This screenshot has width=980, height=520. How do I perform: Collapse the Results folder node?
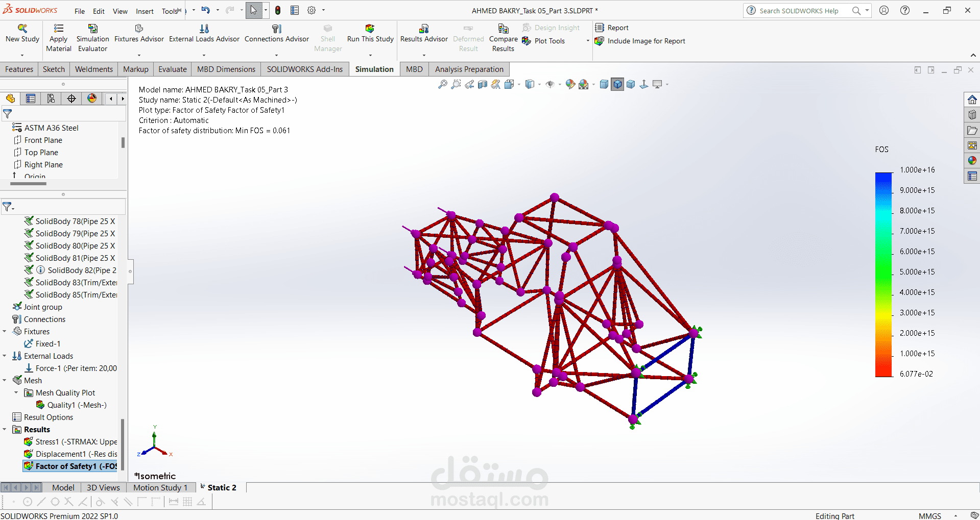coord(5,429)
